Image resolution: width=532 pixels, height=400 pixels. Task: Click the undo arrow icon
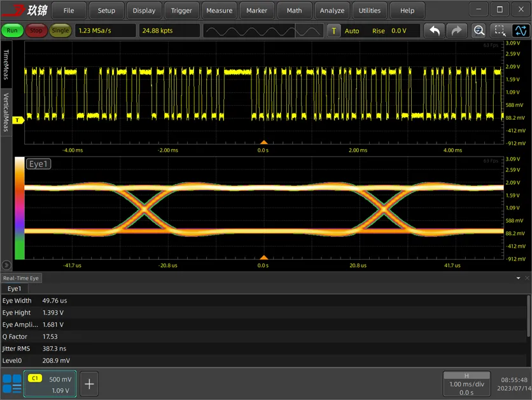435,31
